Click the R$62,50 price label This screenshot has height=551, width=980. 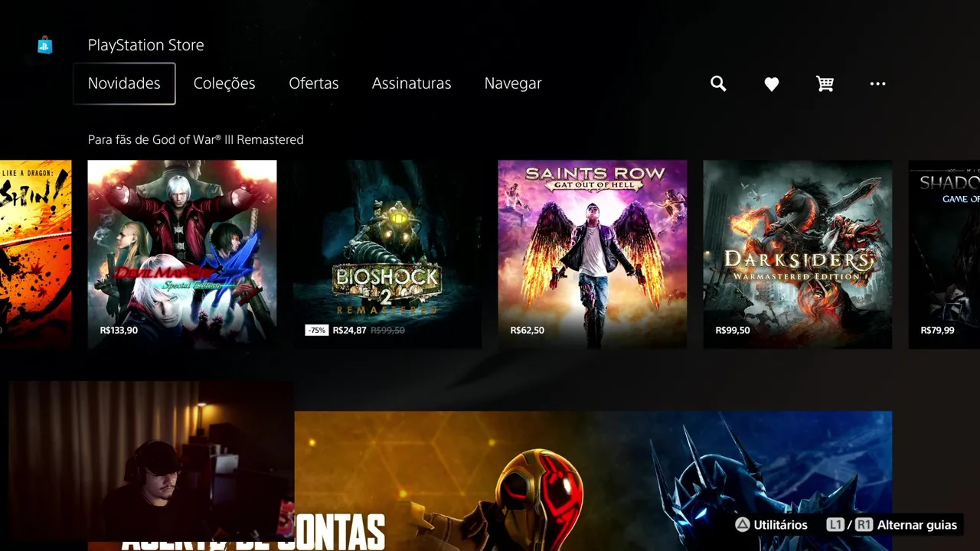click(x=527, y=331)
